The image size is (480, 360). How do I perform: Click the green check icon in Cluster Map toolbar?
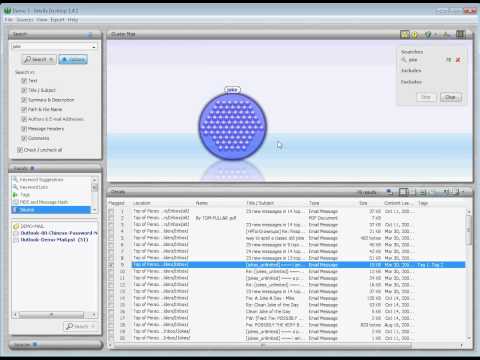(x=428, y=34)
